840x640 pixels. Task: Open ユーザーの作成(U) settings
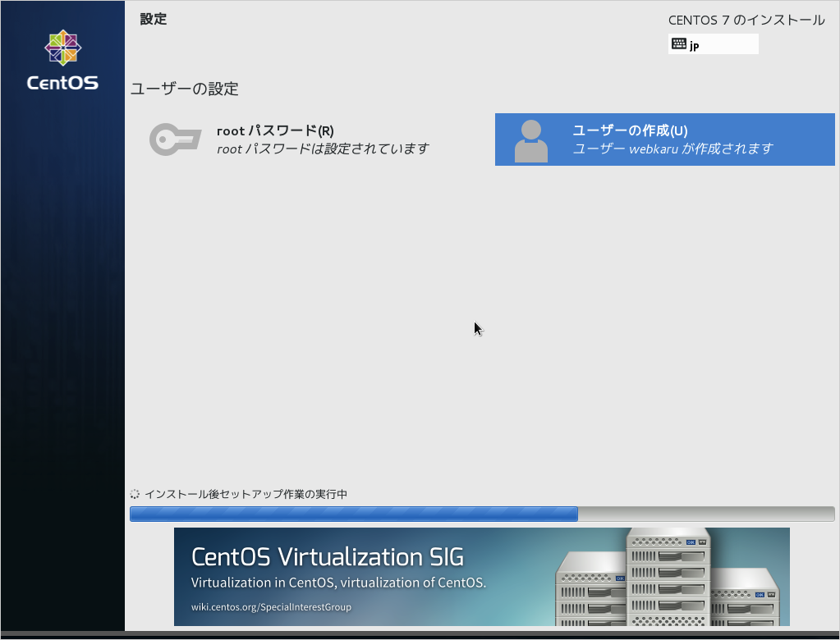[x=664, y=139]
